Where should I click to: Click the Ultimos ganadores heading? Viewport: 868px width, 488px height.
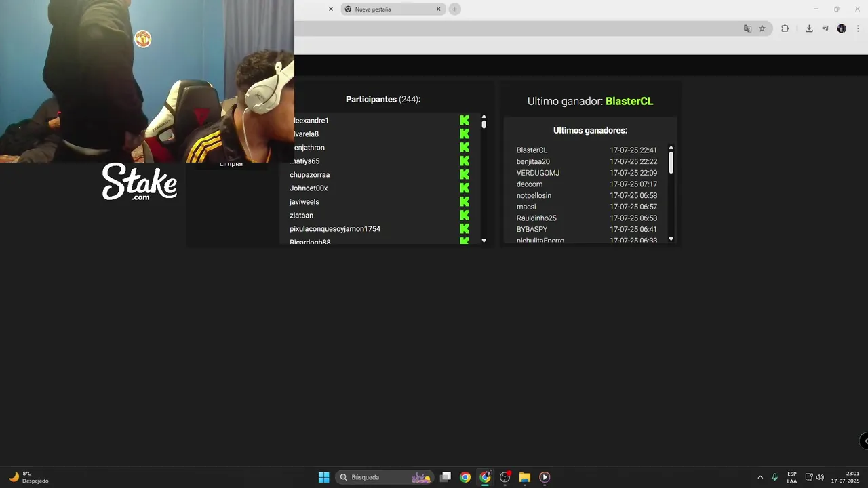click(x=590, y=130)
